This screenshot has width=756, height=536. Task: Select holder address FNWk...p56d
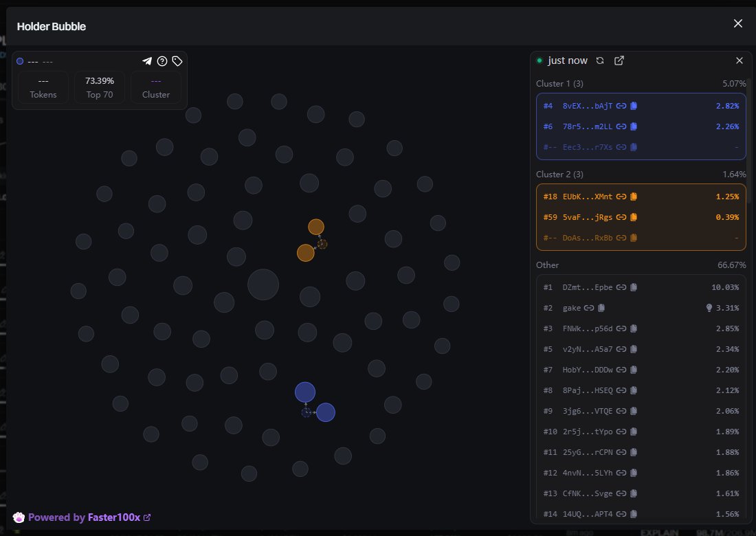coord(587,328)
